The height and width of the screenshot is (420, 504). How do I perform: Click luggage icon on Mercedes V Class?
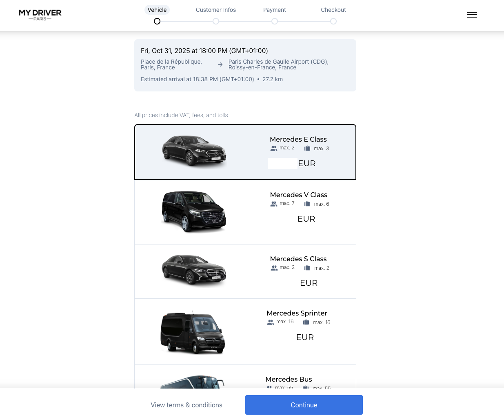coord(307,204)
